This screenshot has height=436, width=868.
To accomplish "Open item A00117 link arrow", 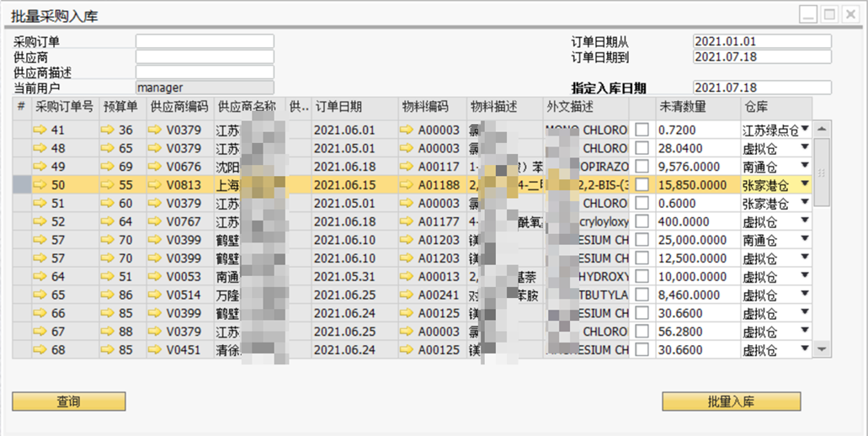I will [x=407, y=167].
